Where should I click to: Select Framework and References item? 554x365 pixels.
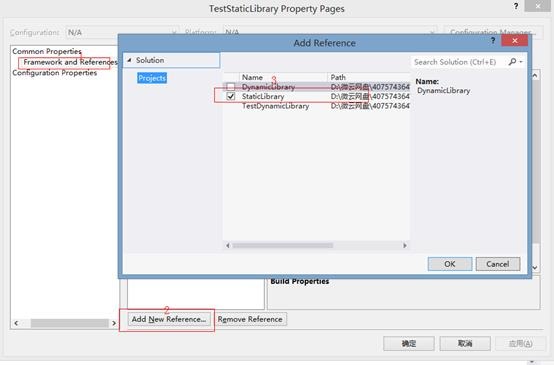click(70, 62)
